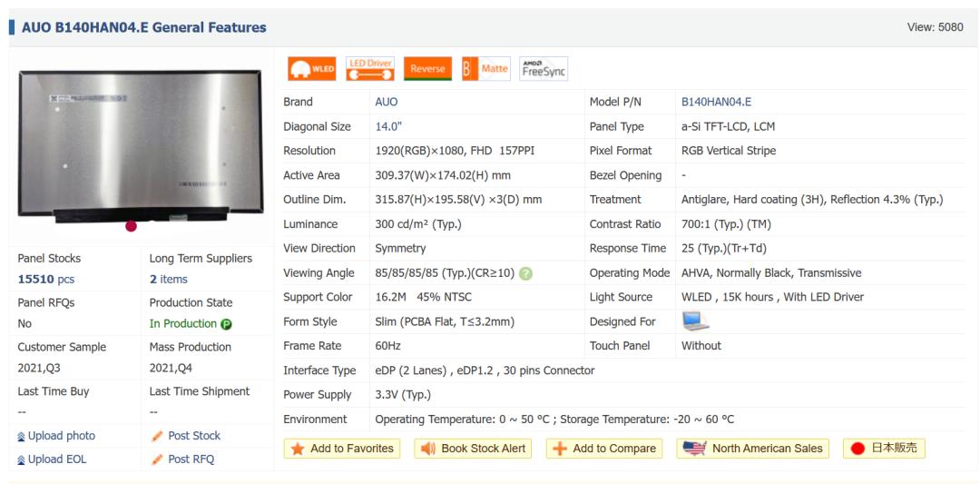Click the Japan flag icon for 日本販売

tap(857, 449)
